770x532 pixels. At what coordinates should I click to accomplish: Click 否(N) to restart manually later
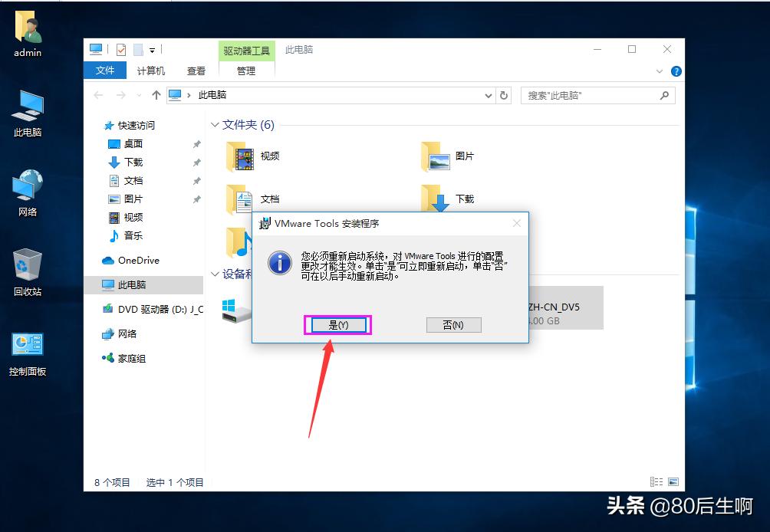click(x=453, y=324)
